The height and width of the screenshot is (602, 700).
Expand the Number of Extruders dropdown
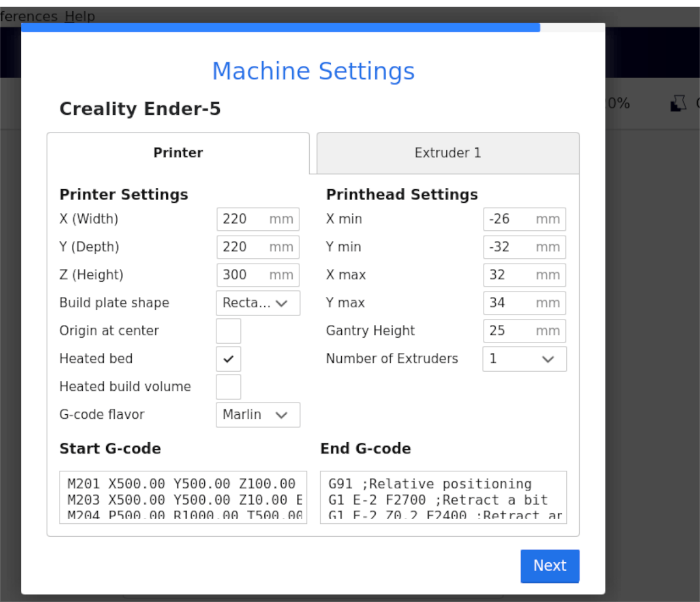[x=524, y=359]
